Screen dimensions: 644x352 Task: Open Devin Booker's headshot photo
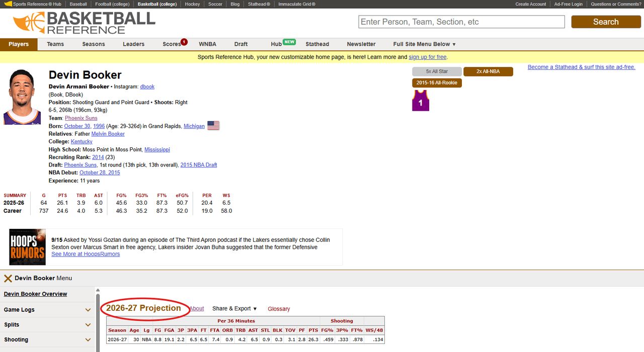[x=22, y=97]
